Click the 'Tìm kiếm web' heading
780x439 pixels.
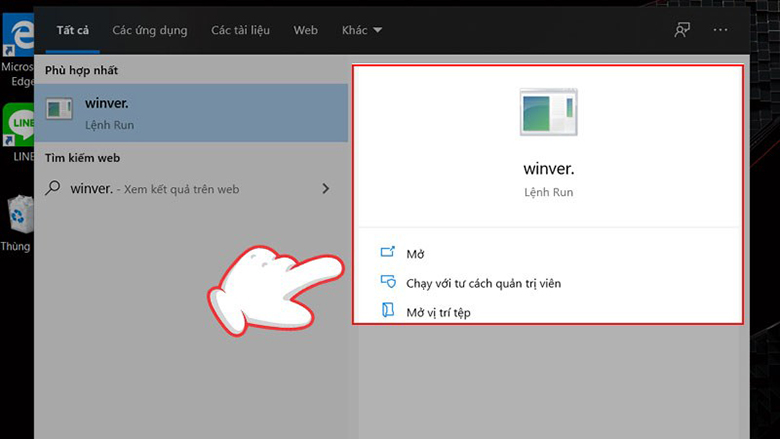tap(82, 158)
